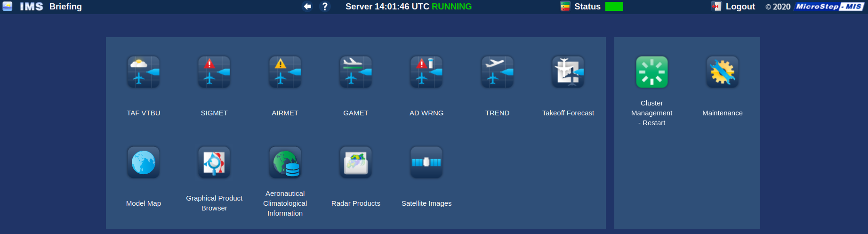This screenshot has height=234, width=868.
Task: Select the GAMET forecast icon
Action: point(356,72)
